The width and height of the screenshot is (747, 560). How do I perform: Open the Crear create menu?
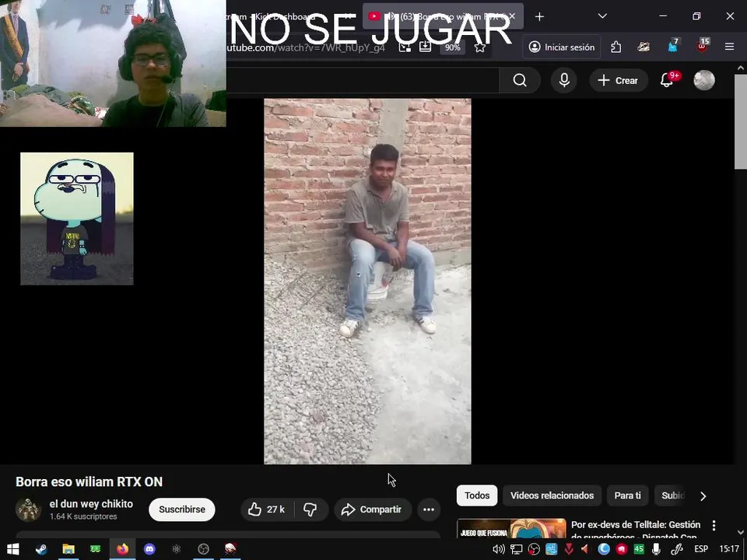click(x=618, y=80)
